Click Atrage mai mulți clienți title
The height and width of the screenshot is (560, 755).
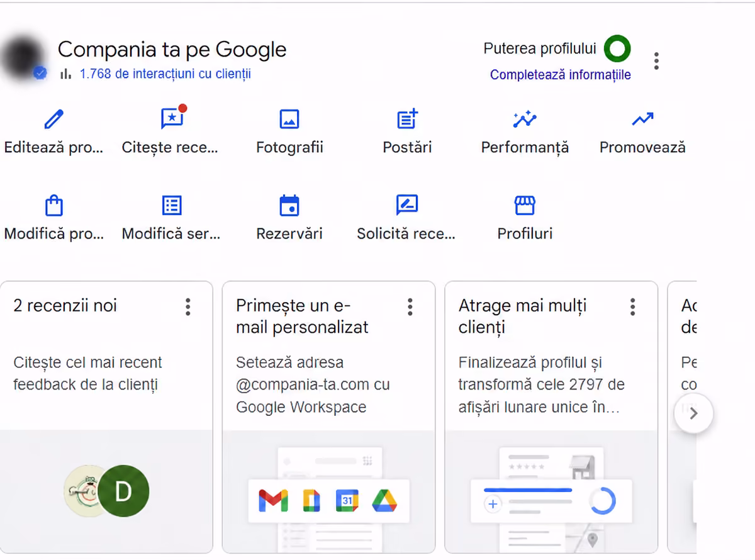click(x=522, y=316)
